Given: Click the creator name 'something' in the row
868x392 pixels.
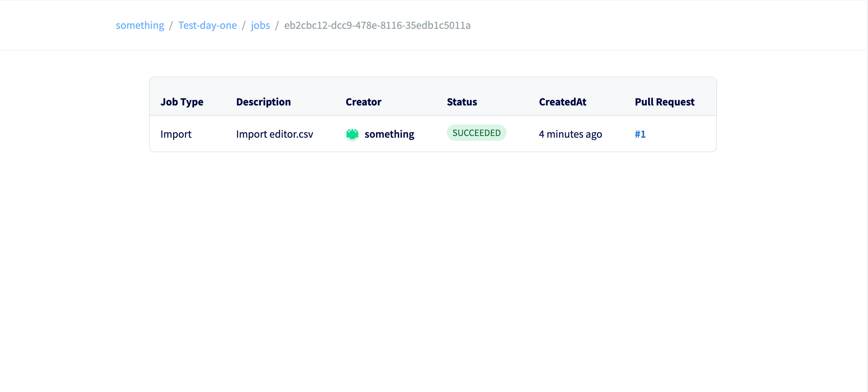Looking at the screenshot, I should tap(389, 134).
